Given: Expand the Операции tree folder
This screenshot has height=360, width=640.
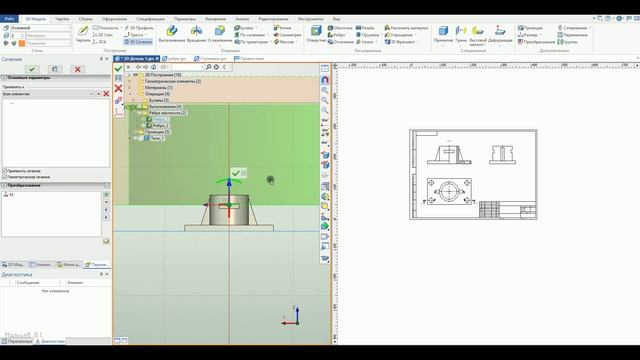Looking at the screenshot, I should (130, 94).
